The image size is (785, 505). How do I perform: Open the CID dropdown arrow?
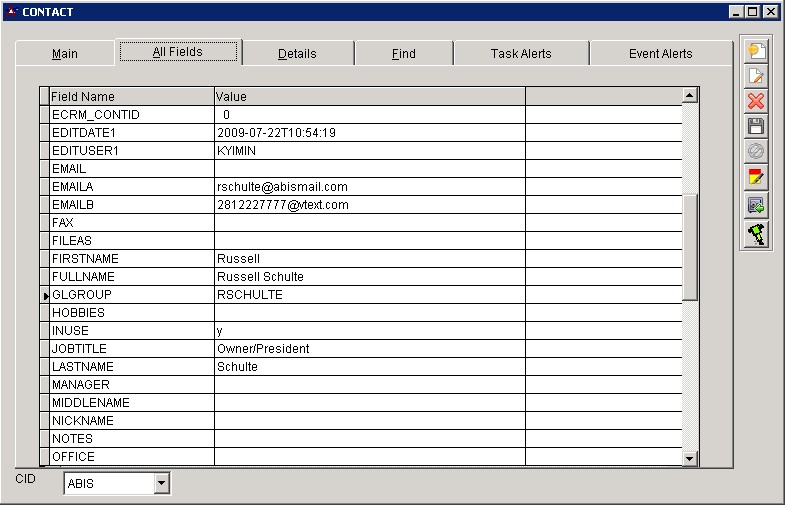(x=161, y=485)
